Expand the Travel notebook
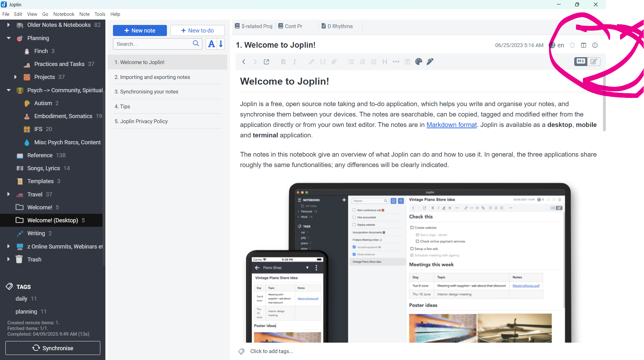 point(9,194)
